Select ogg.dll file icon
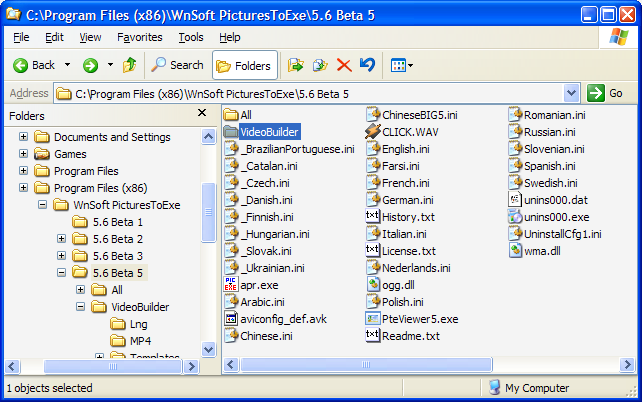This screenshot has height=402, width=642. pos(373,285)
